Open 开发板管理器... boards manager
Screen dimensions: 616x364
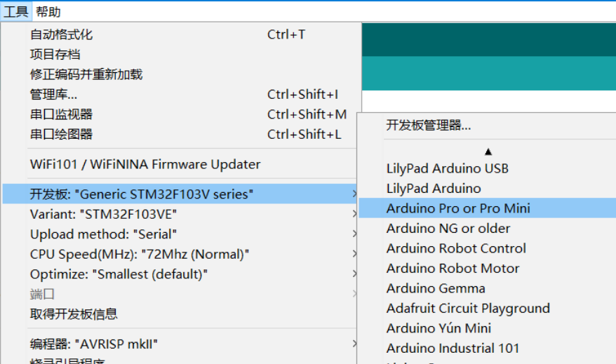tap(487, 126)
